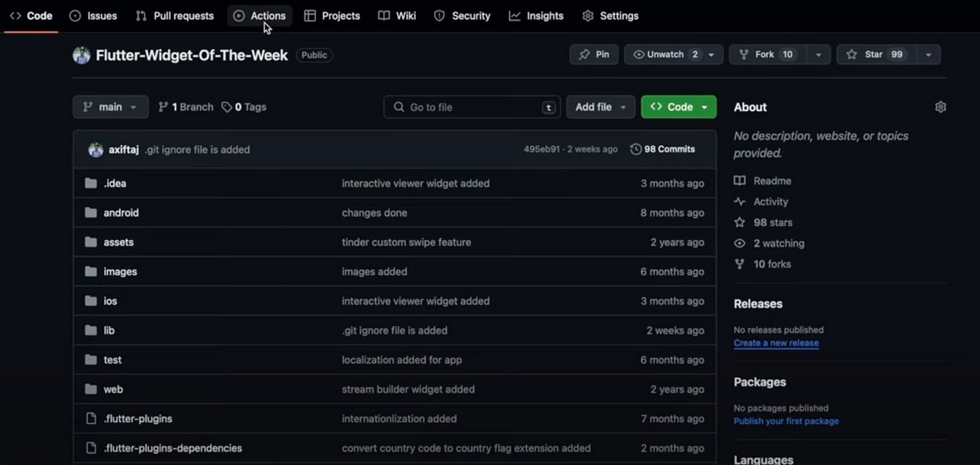This screenshot has width=980, height=465.
Task: Open latest commit message ".git ignore file is added"
Action: pos(197,149)
